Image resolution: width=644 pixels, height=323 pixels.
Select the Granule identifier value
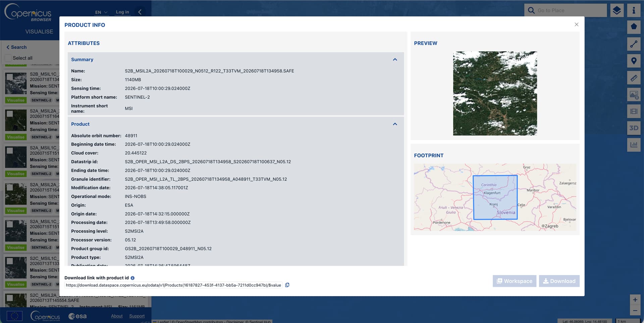[206, 179]
